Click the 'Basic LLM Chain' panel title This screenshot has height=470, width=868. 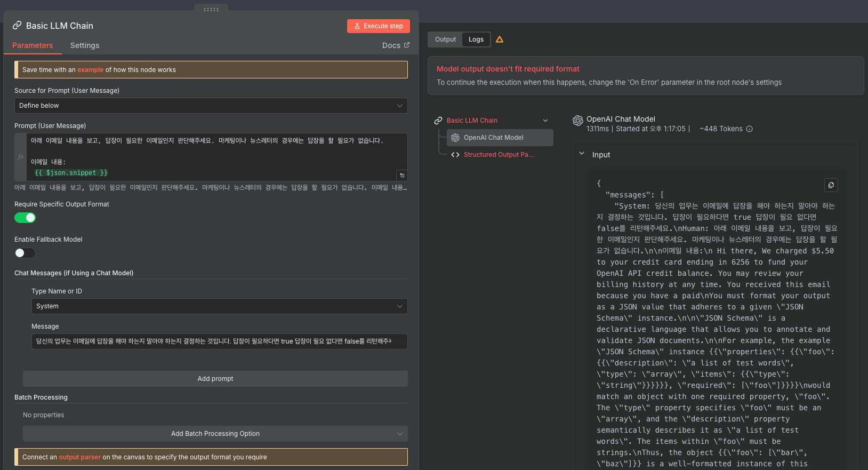click(x=60, y=26)
